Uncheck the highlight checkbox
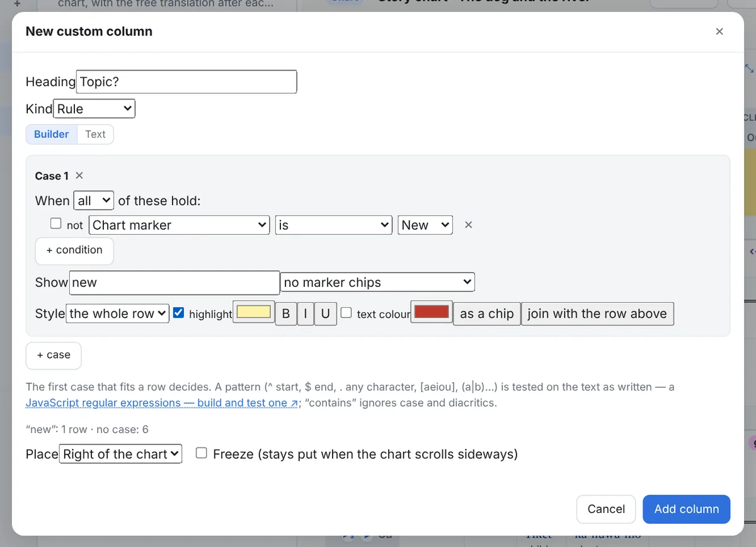 179,312
